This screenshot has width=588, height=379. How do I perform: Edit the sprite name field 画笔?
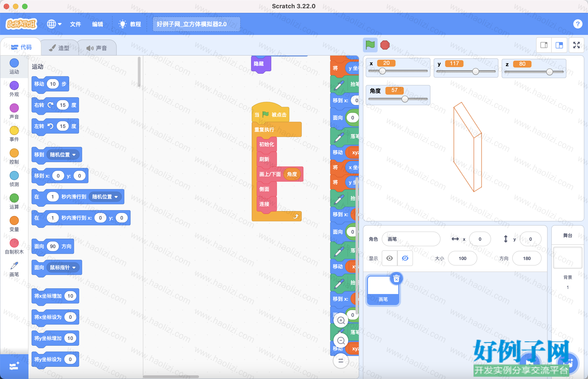point(411,239)
